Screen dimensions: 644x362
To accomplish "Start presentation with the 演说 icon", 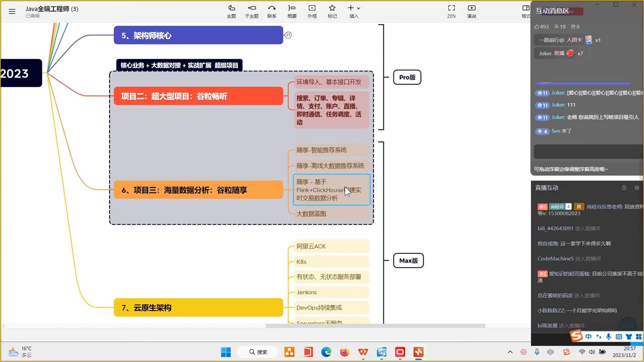I will point(471,11).
